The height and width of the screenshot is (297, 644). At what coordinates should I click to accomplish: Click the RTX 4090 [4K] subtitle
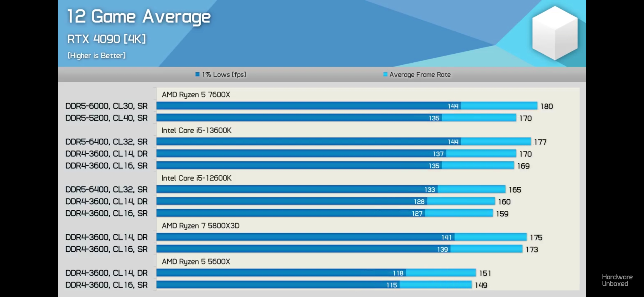point(107,39)
